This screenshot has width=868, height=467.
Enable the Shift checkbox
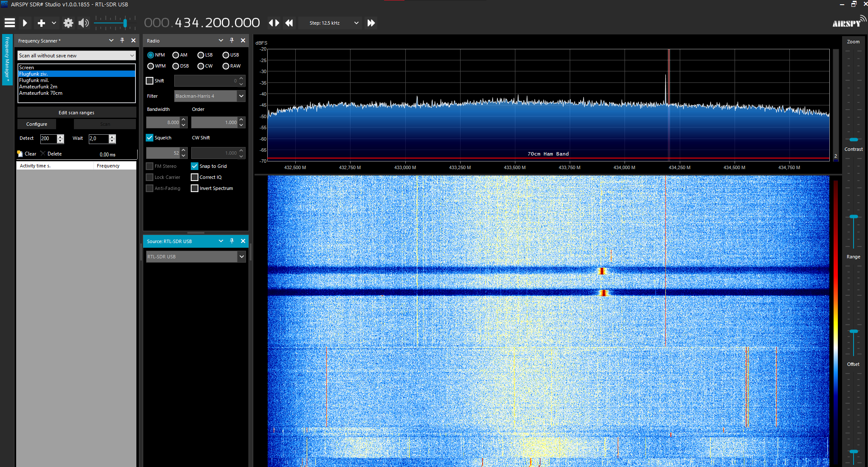tap(150, 81)
